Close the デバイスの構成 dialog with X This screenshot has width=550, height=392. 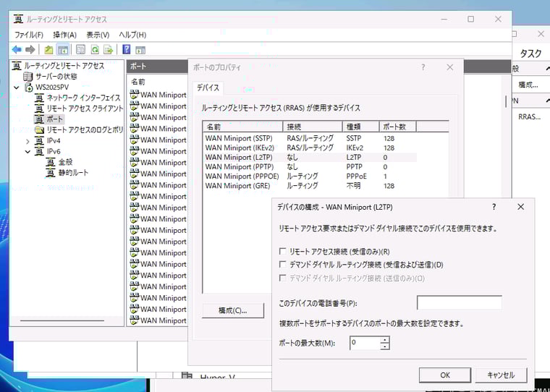tap(520, 207)
